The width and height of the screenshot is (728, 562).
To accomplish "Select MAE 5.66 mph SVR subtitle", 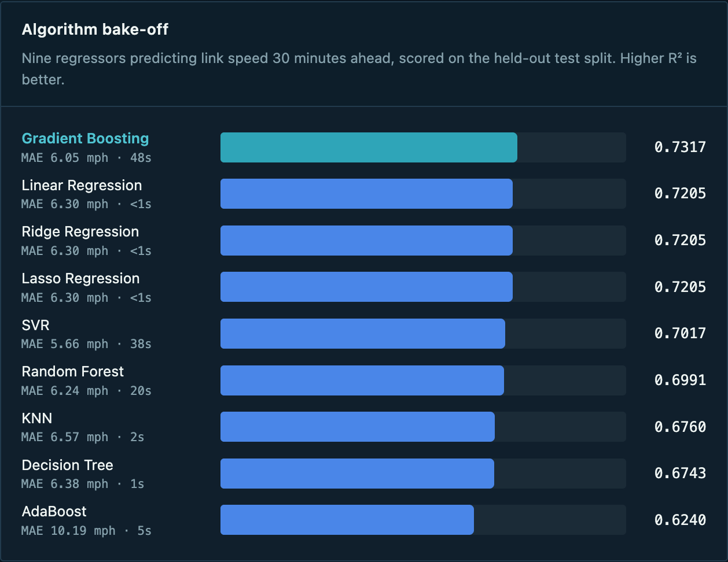I will tap(86, 344).
